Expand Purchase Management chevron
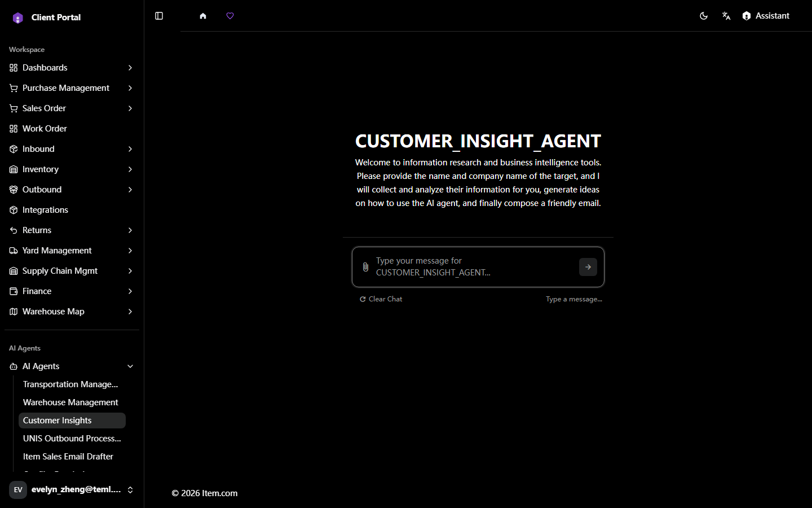 [130, 88]
